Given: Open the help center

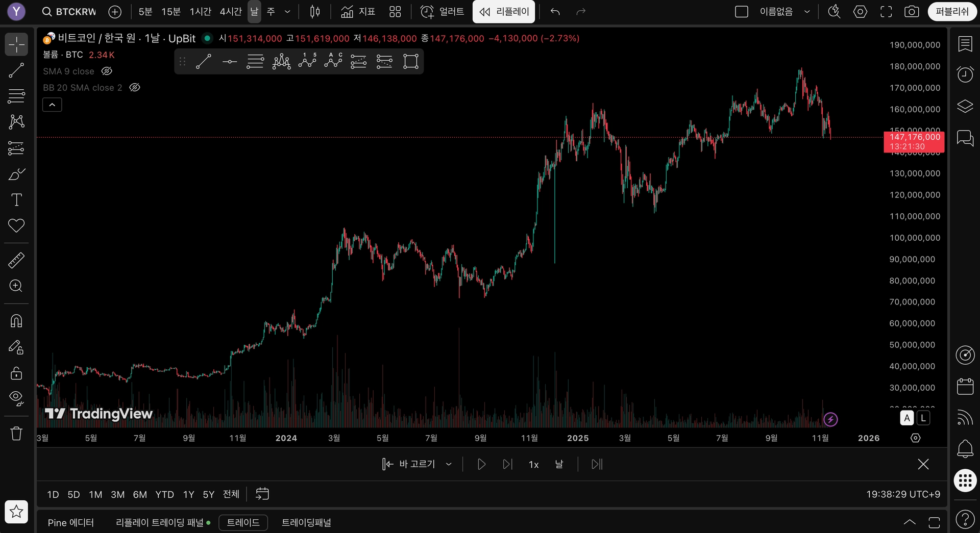Looking at the screenshot, I should (965, 519).
